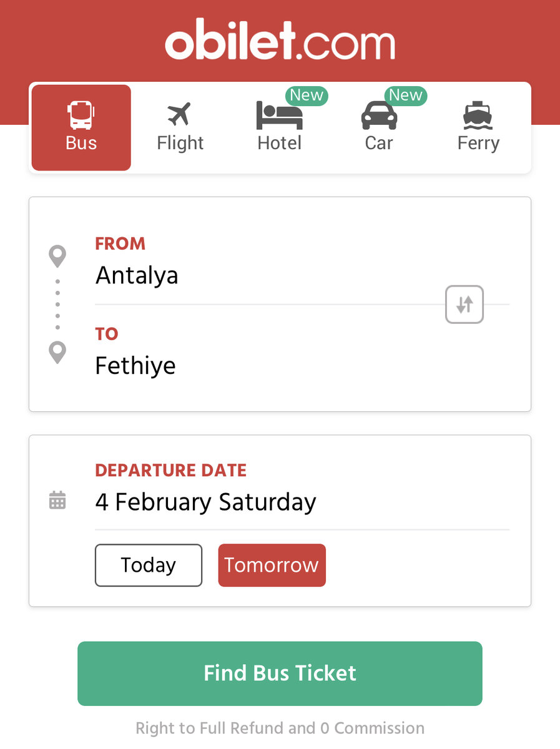Click the Find Bus Ticket button

[280, 673]
